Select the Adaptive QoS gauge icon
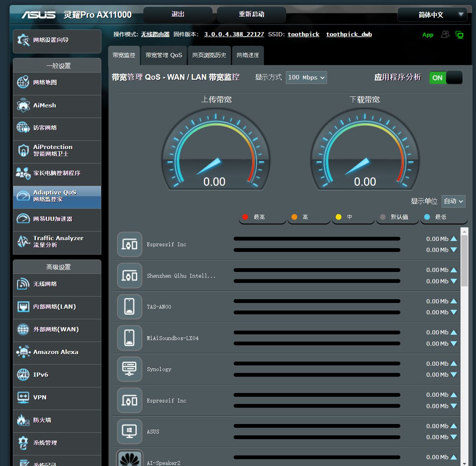 [x=23, y=196]
